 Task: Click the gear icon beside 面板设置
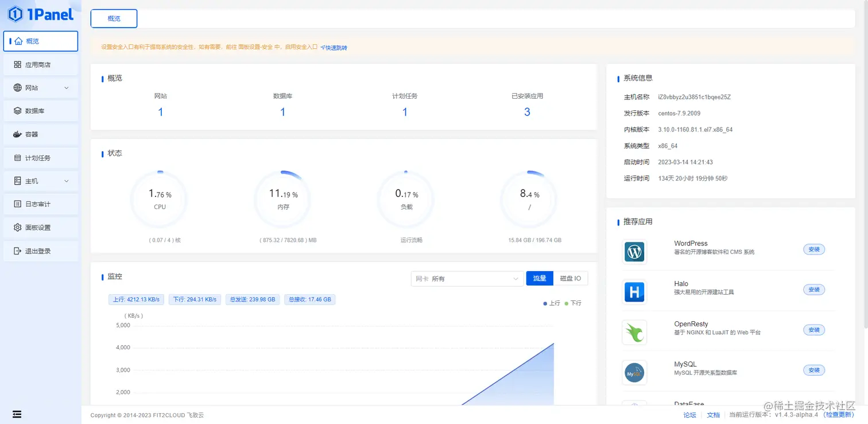17,228
